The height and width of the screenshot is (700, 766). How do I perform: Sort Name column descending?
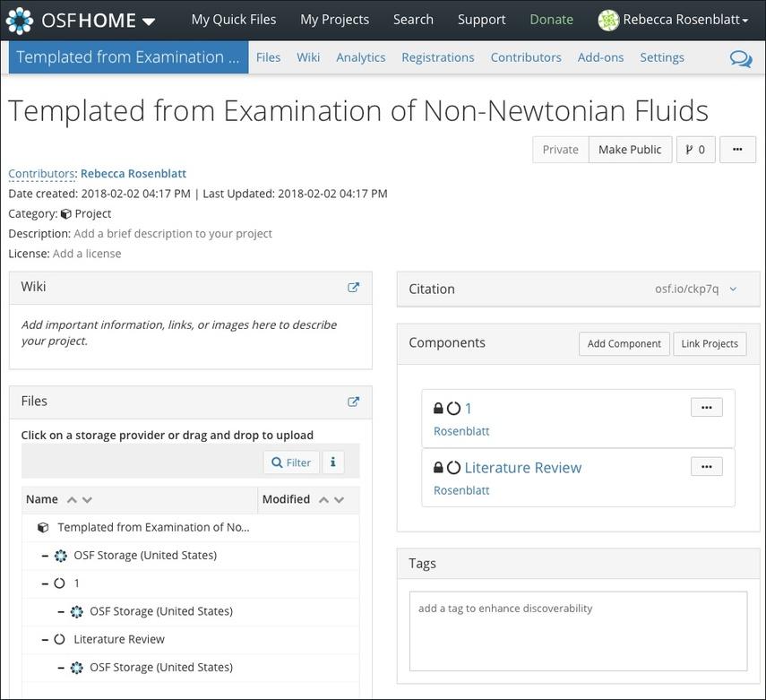(x=88, y=499)
